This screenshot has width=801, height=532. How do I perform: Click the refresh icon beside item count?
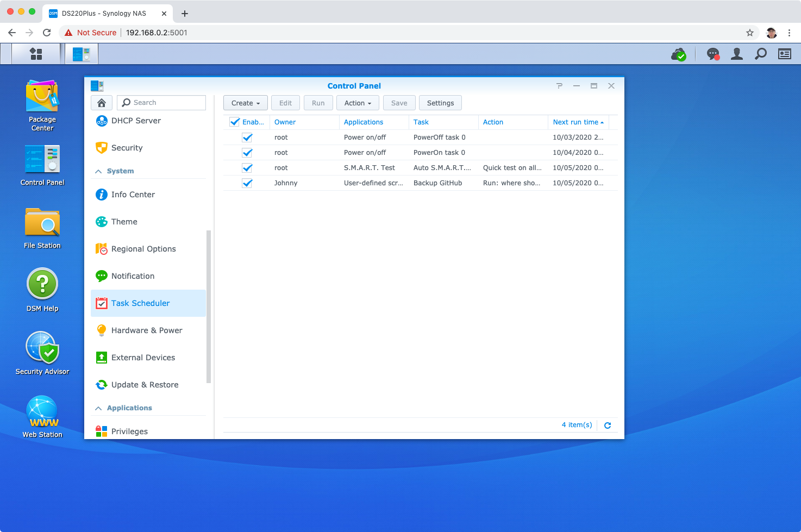click(608, 425)
